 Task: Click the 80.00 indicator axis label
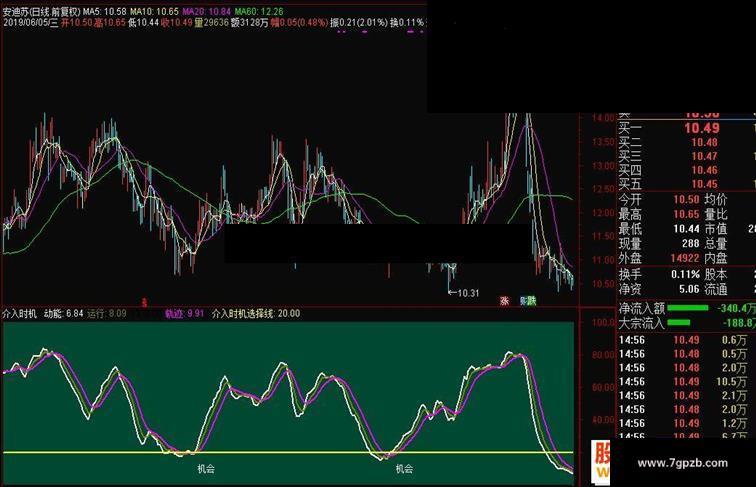tap(603, 355)
